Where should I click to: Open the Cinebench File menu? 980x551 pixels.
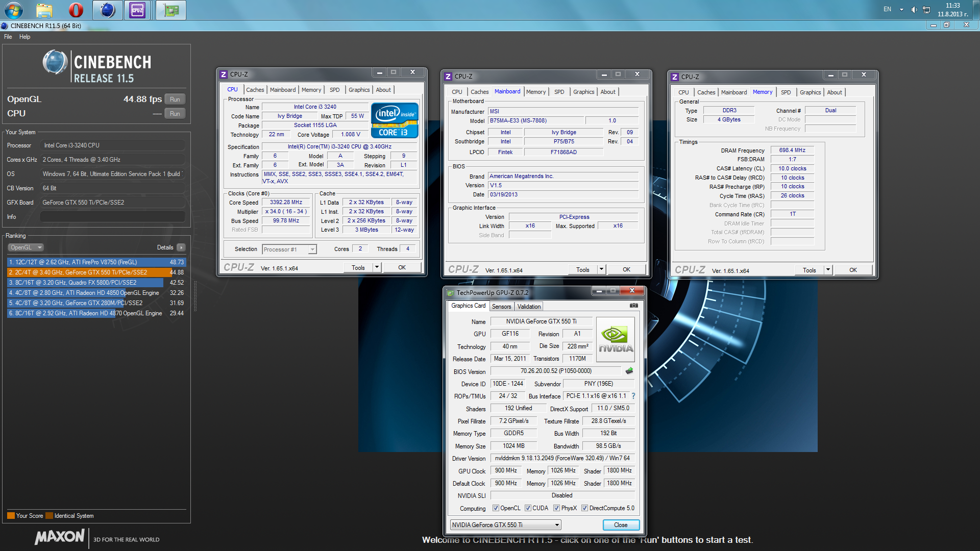click(x=8, y=37)
